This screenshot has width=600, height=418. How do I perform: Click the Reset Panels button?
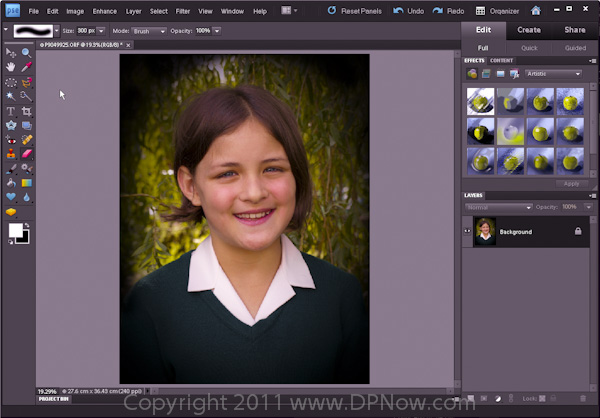(360, 11)
